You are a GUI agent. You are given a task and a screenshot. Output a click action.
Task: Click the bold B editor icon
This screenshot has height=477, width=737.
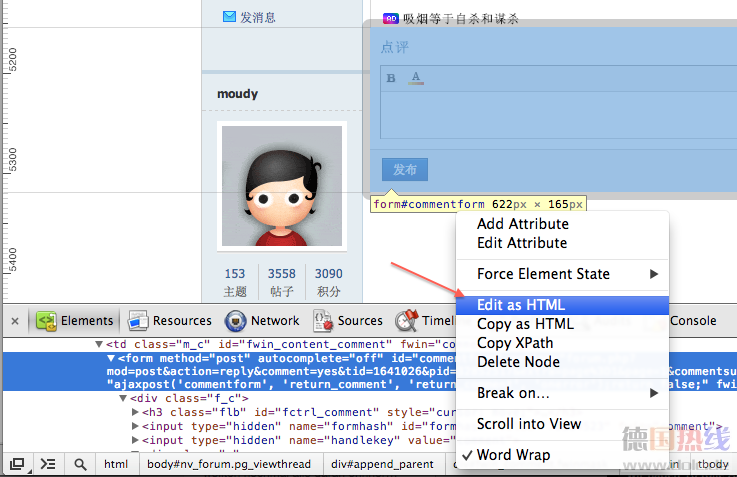click(391, 78)
